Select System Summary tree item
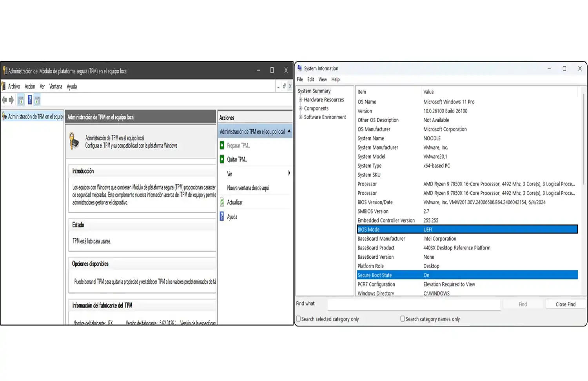This screenshot has height=381, width=588. 314,91
